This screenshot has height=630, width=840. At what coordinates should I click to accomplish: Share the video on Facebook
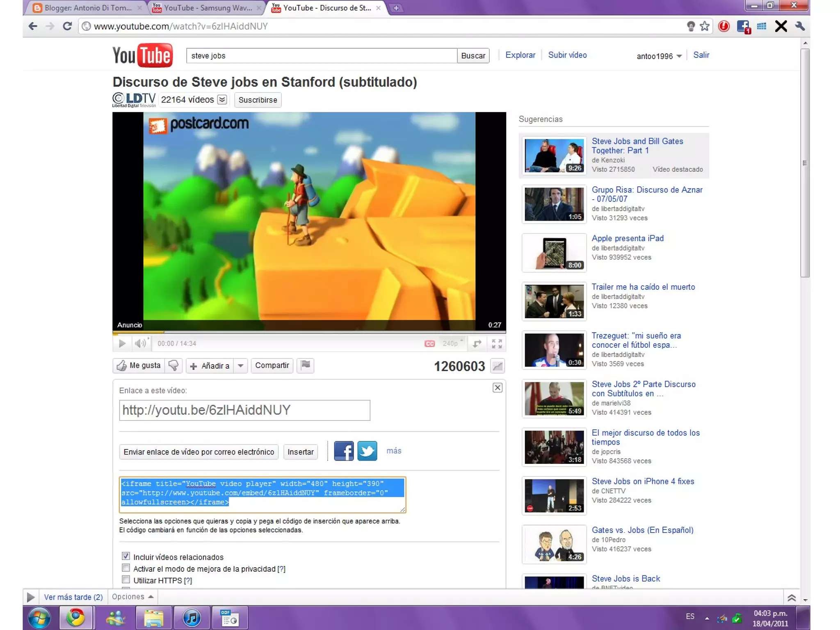click(x=343, y=451)
